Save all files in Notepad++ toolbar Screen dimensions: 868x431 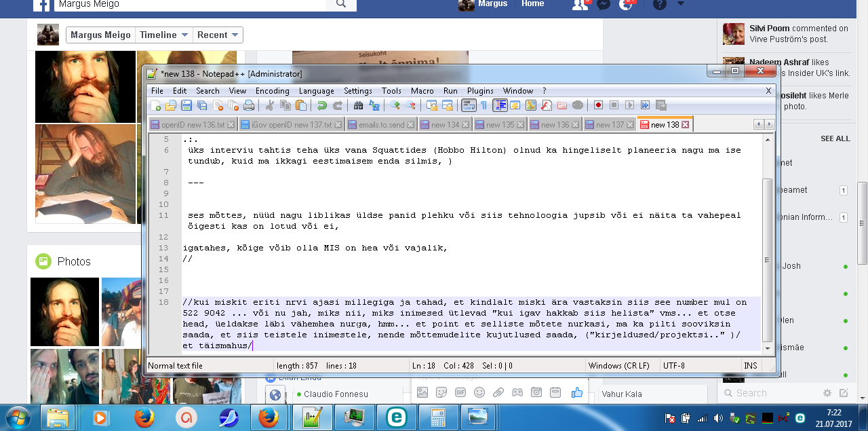[x=202, y=105]
